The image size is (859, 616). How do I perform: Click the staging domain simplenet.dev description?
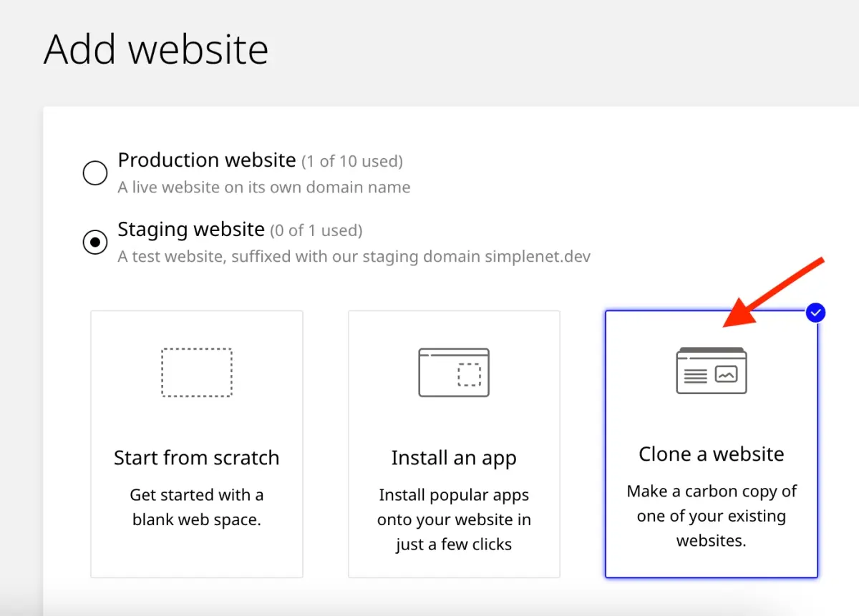[354, 256]
